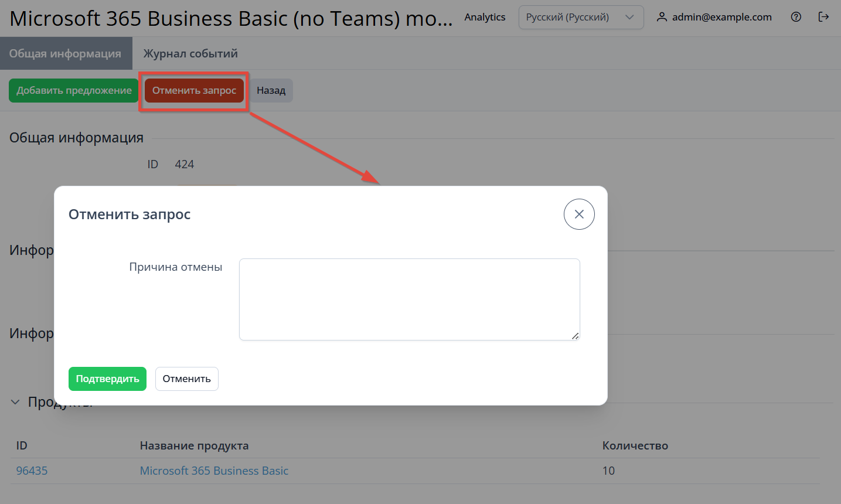
Task: Focus the Причина отмены text area
Action: (410, 299)
